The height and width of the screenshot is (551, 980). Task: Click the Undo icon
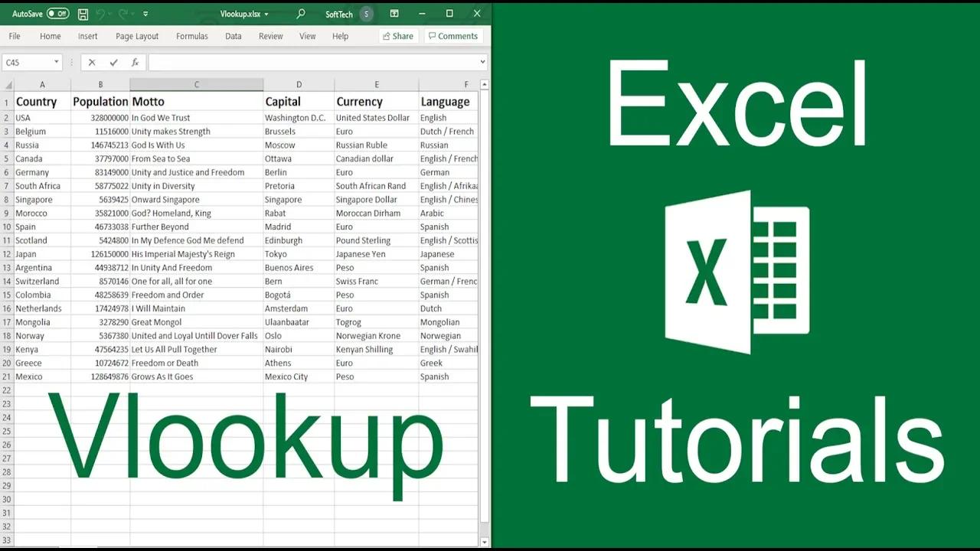100,14
